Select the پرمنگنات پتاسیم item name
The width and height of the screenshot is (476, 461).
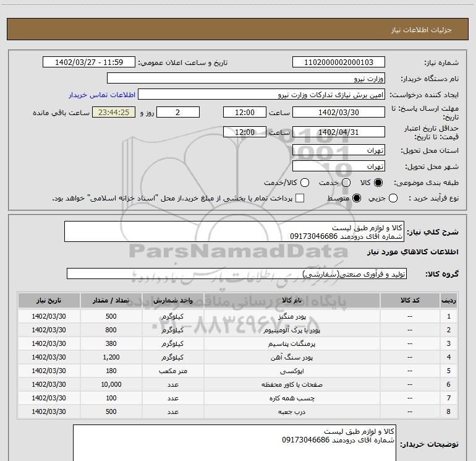[292, 343]
